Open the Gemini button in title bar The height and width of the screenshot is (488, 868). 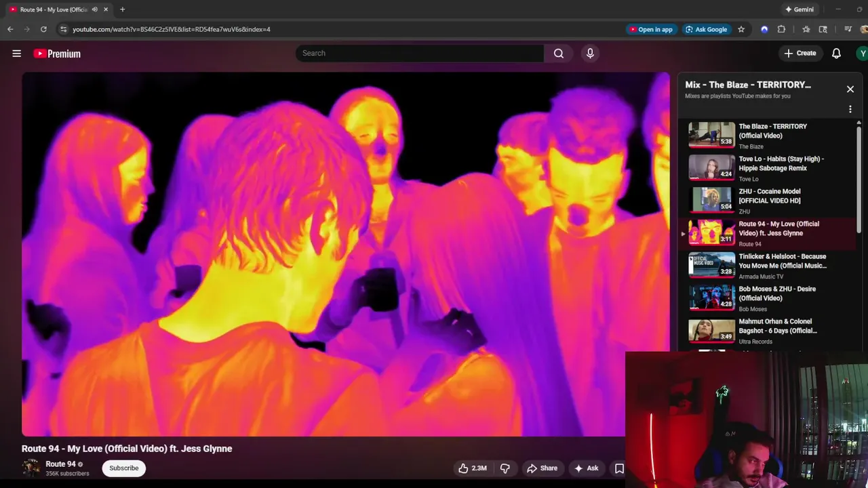coord(799,9)
